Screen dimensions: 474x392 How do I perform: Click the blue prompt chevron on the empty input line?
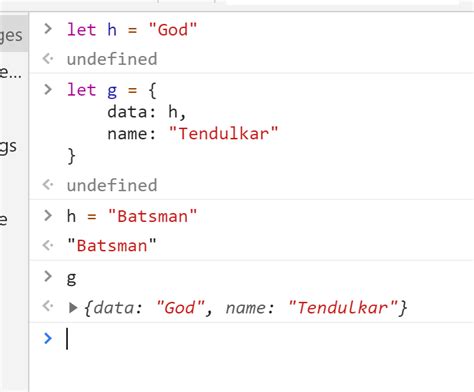click(48, 339)
